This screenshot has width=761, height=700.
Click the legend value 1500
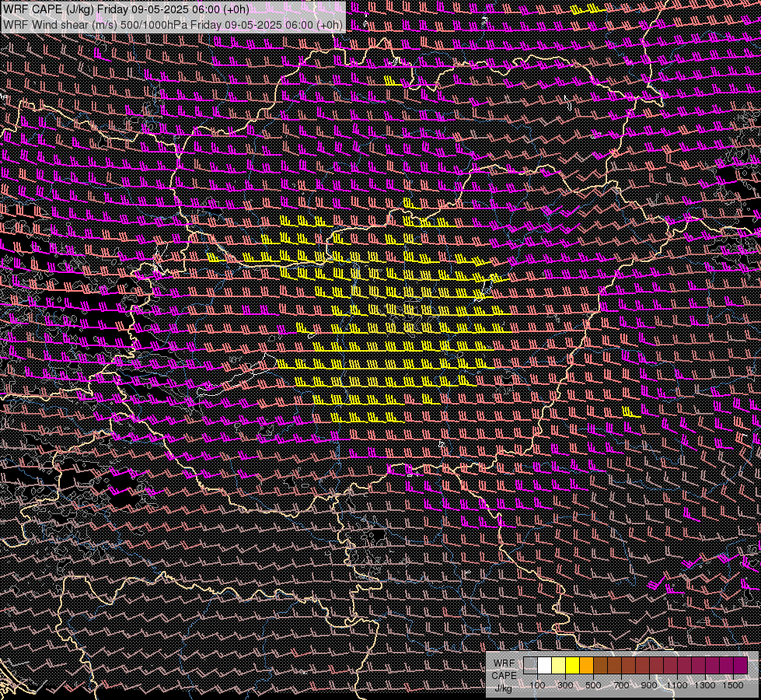tap(733, 685)
